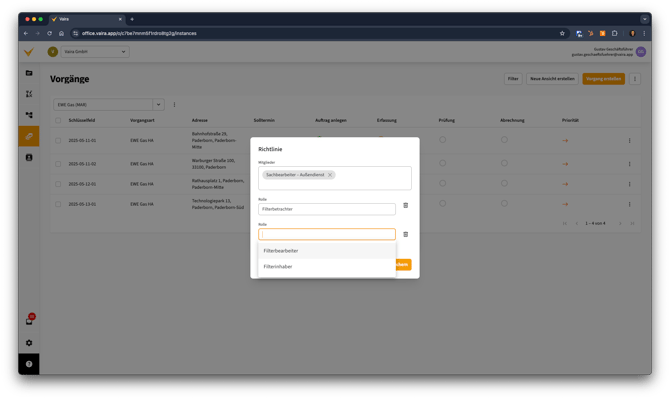The height and width of the screenshot is (399, 670).
Task: Switch to the Vaira browser tab
Action: [x=87, y=19]
